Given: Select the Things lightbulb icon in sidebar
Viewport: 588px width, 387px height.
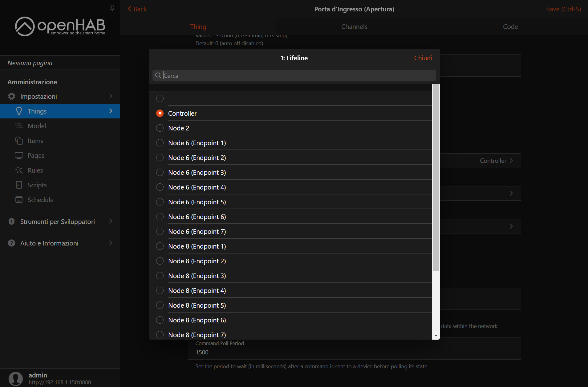Looking at the screenshot, I should point(19,111).
